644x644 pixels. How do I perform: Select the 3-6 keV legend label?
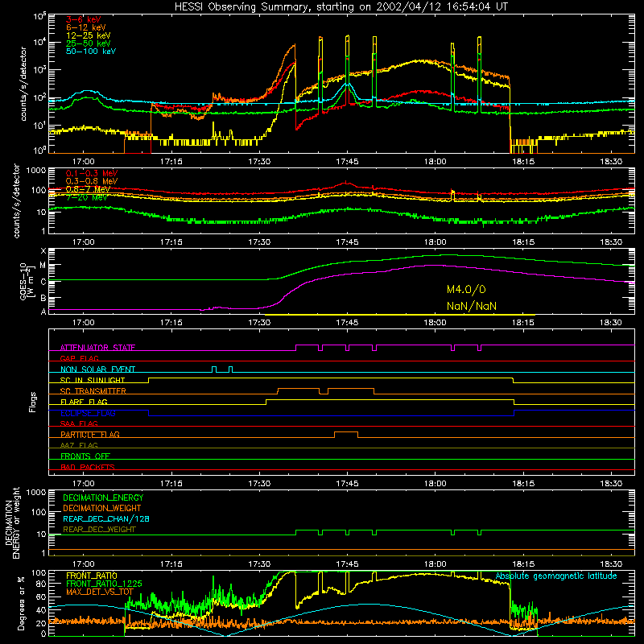(83, 19)
